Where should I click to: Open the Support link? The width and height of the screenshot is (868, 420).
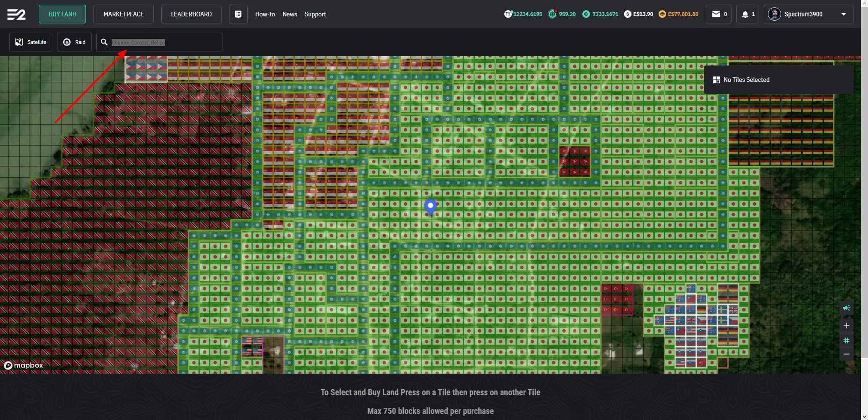click(315, 14)
